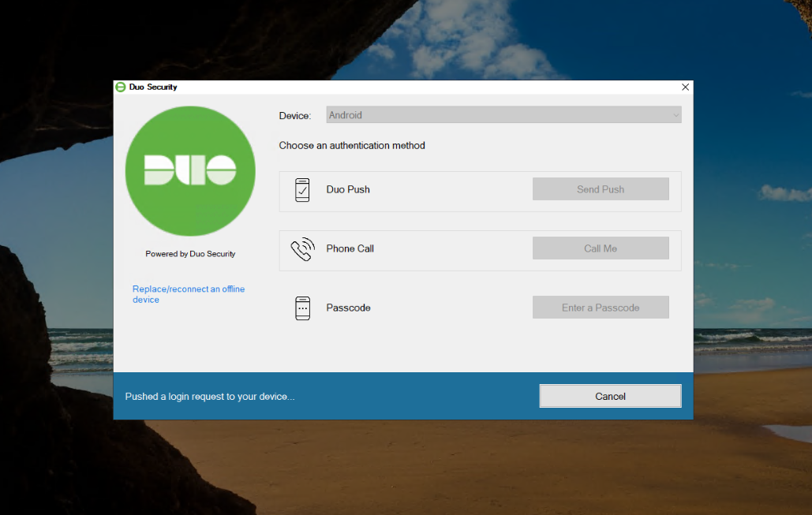Select the Phone Call method label
This screenshot has height=515, width=812.
click(x=350, y=249)
